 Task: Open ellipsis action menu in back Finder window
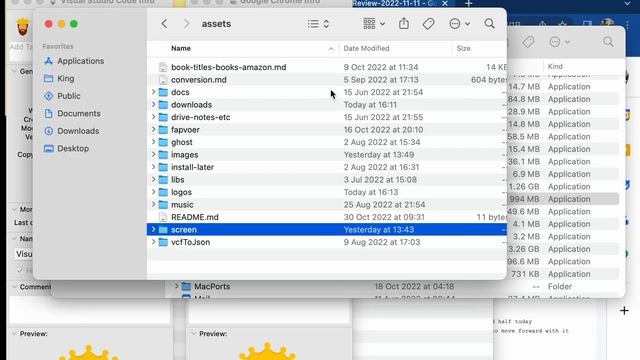[x=559, y=42]
